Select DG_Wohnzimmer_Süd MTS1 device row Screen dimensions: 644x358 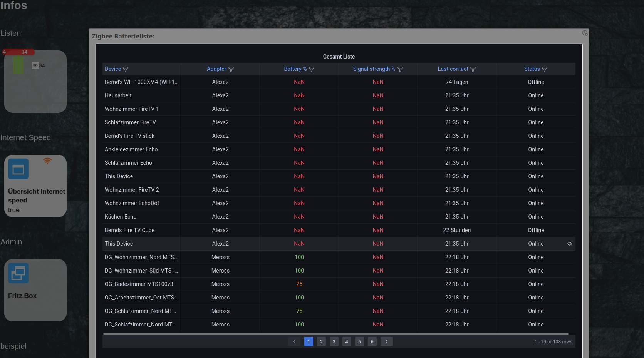coord(339,271)
